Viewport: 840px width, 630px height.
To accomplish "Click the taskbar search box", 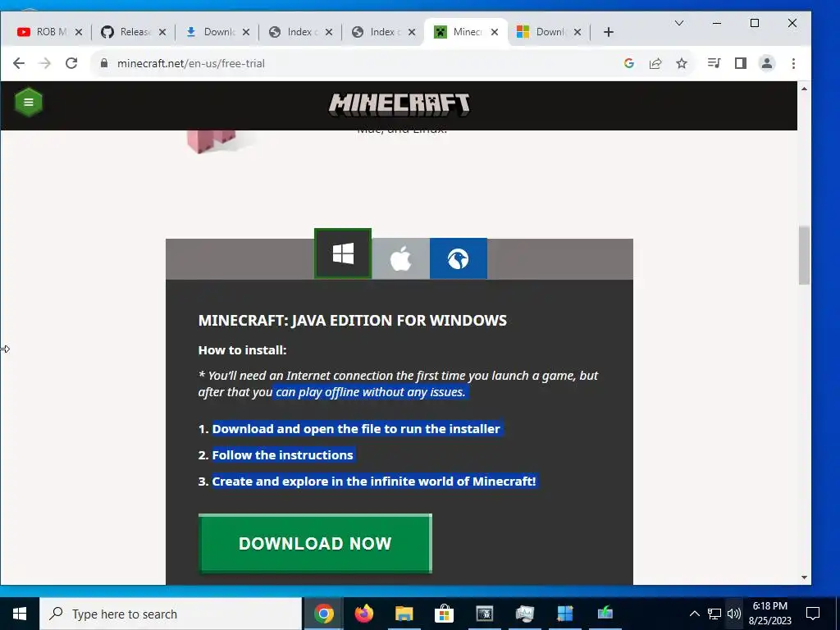I will pyautogui.click(x=171, y=614).
